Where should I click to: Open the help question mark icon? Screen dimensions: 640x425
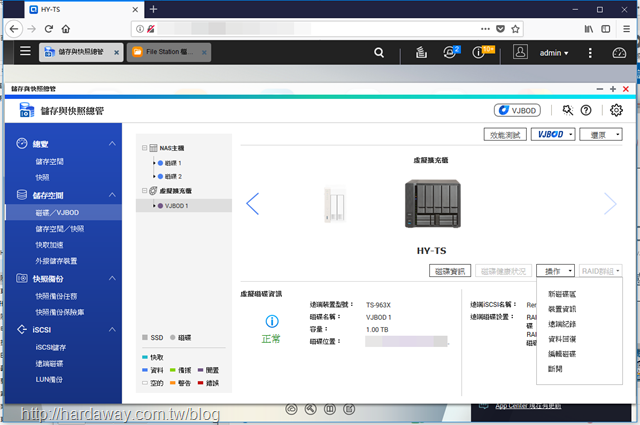pos(586,110)
